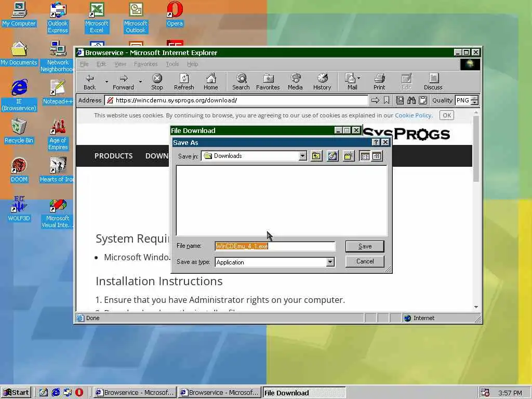This screenshot has height=399, width=532.
Task: Open the Search toolbar icon
Action: click(241, 82)
